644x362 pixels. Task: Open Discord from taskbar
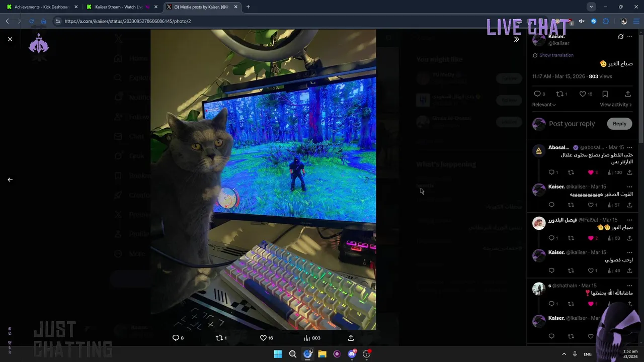(352, 354)
